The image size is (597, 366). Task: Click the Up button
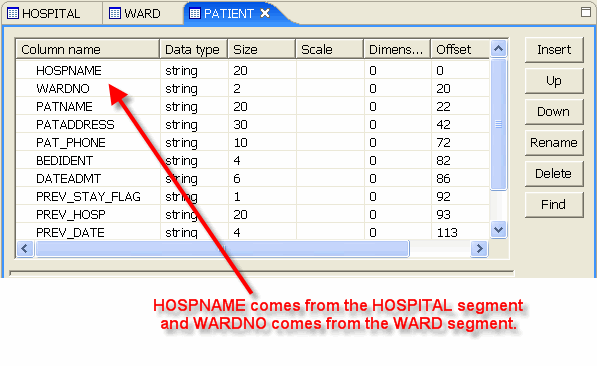point(554,81)
